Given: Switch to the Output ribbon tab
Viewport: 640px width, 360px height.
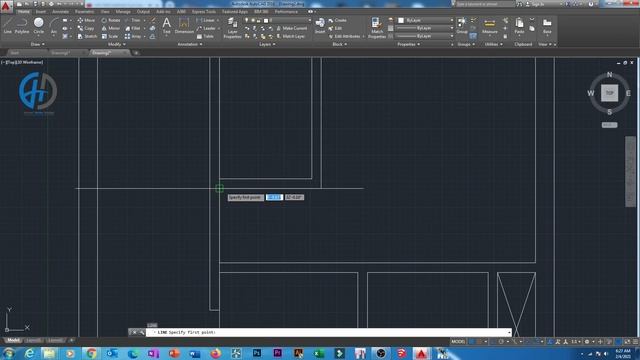Looking at the screenshot, I should (143, 11).
